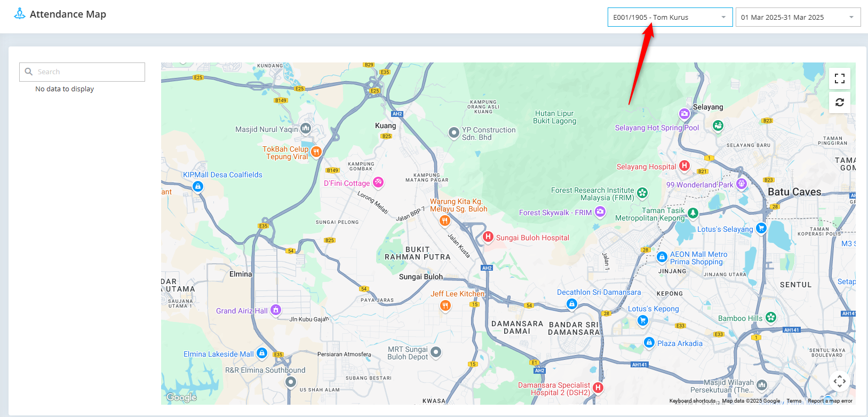Select Lotus's Selayang cart marker
The image size is (868, 417).
click(x=761, y=228)
